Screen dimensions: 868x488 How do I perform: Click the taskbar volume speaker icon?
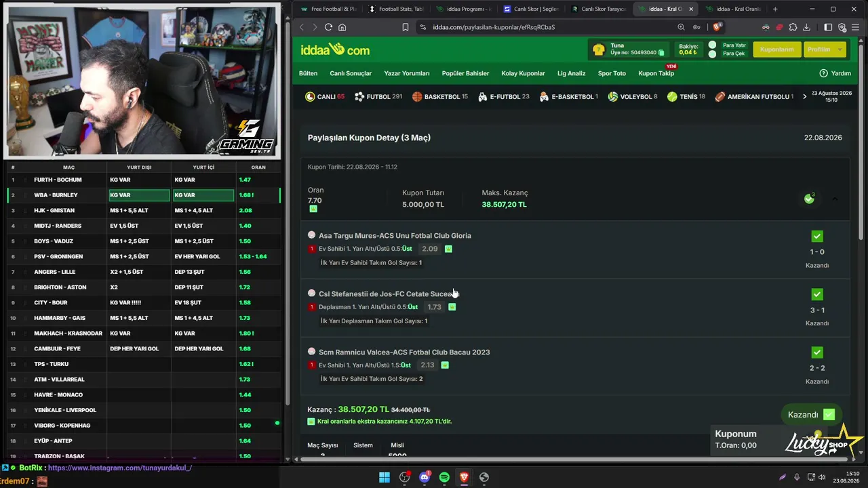coord(822,477)
